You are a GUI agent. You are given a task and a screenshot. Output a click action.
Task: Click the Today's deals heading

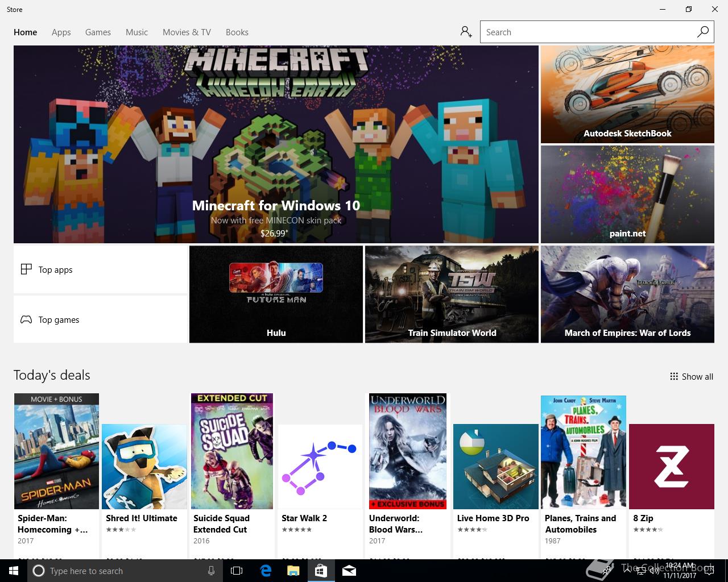(x=52, y=375)
